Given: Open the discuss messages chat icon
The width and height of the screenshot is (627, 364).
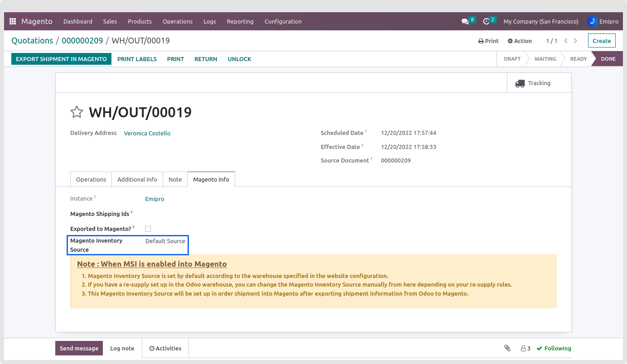Looking at the screenshot, I should [x=465, y=21].
